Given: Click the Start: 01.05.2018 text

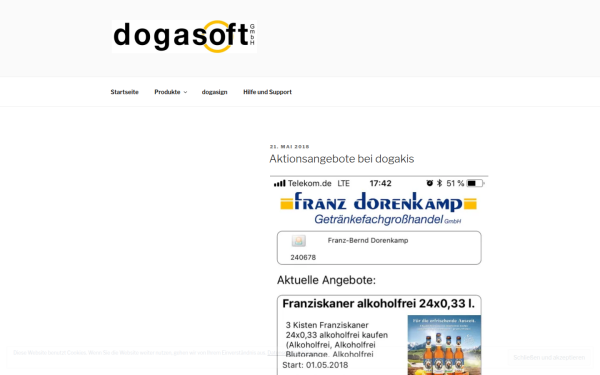Looking at the screenshot, I should click(315, 365).
